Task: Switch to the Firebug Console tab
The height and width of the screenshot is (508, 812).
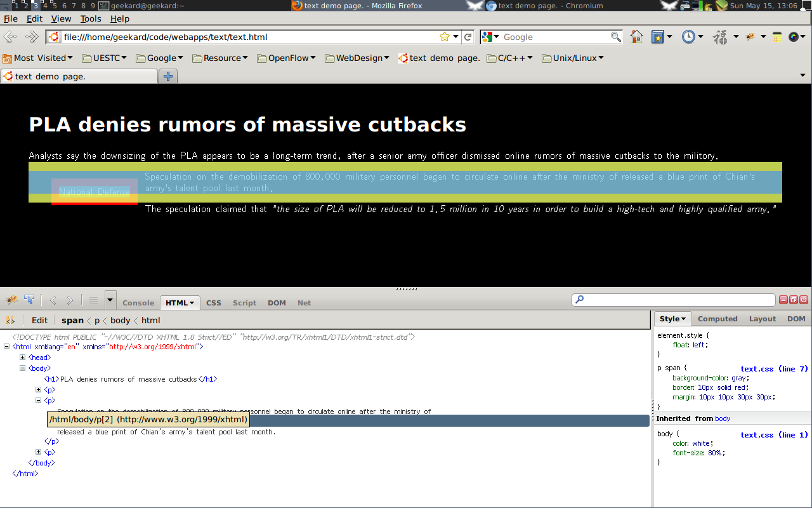Action: 138,303
